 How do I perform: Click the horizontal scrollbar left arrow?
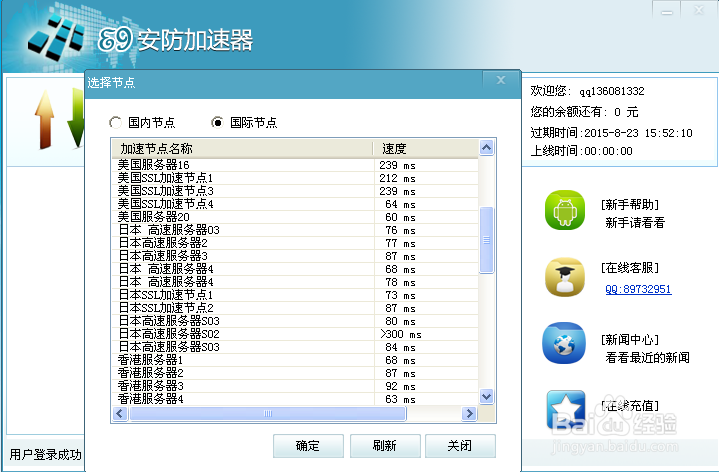(120, 414)
